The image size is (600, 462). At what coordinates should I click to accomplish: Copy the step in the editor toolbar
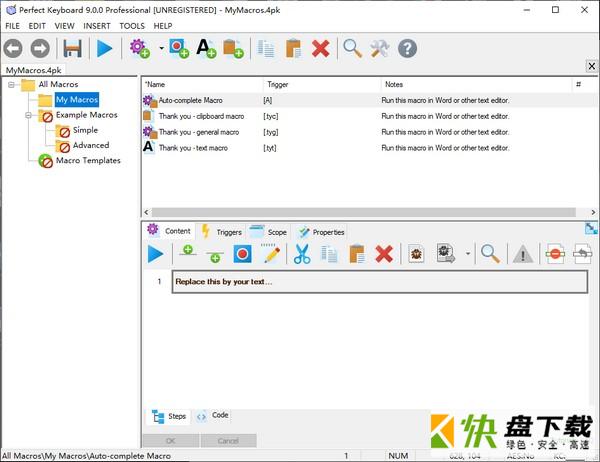[x=329, y=254]
